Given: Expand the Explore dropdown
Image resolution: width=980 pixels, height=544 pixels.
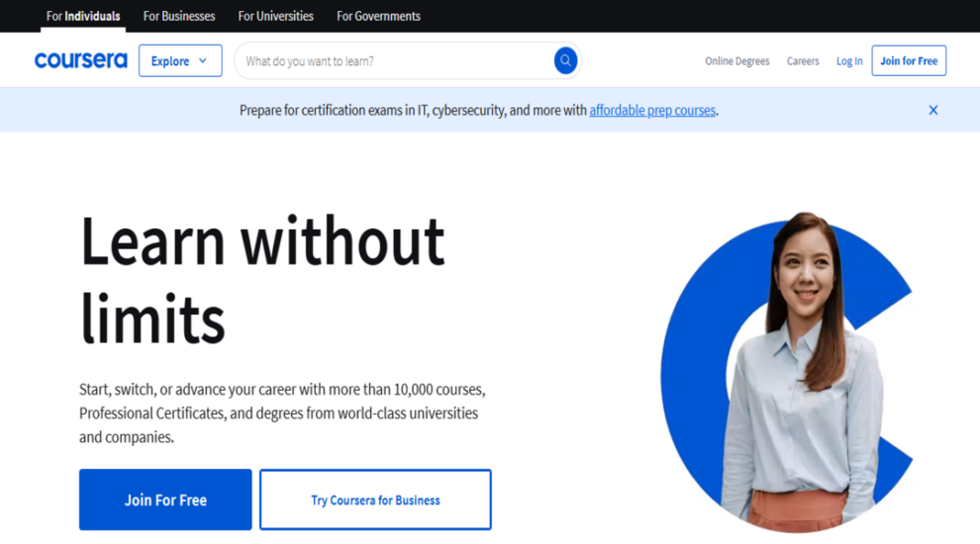Looking at the screenshot, I should [180, 60].
